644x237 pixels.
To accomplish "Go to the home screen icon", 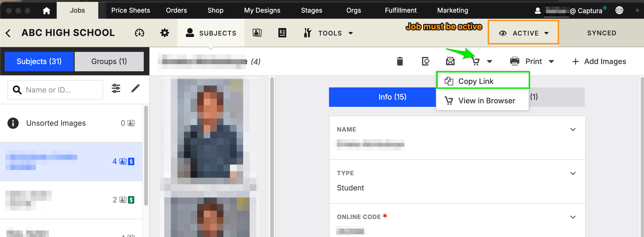I will coord(46,11).
